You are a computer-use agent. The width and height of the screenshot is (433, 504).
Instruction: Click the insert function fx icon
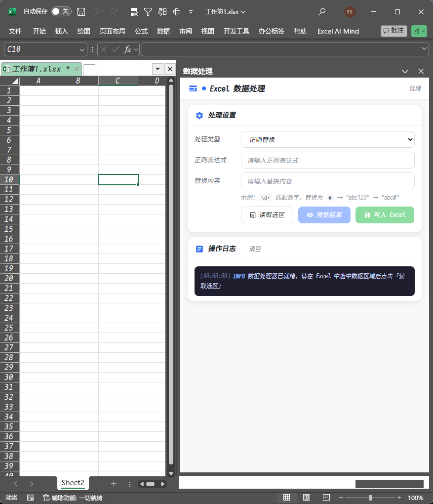pos(127,49)
